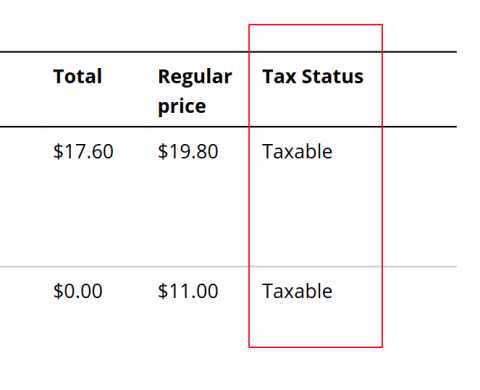The width and height of the screenshot is (480, 390).
Task: Click Taxable in the second row
Action: tap(297, 291)
